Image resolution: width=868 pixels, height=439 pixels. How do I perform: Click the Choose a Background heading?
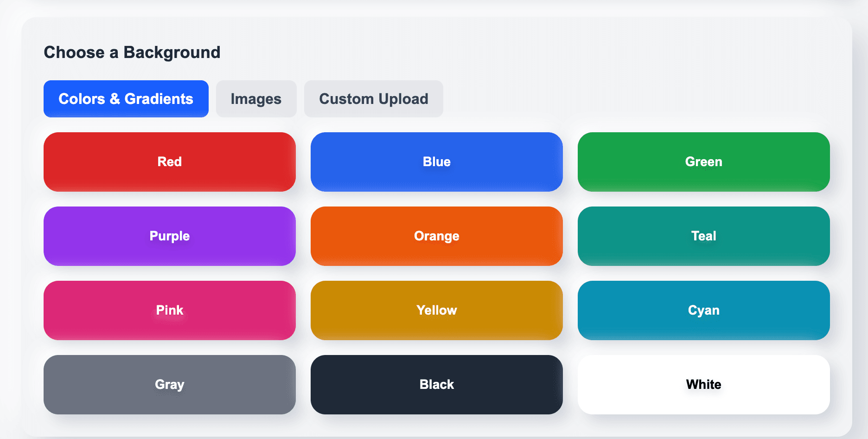132,52
